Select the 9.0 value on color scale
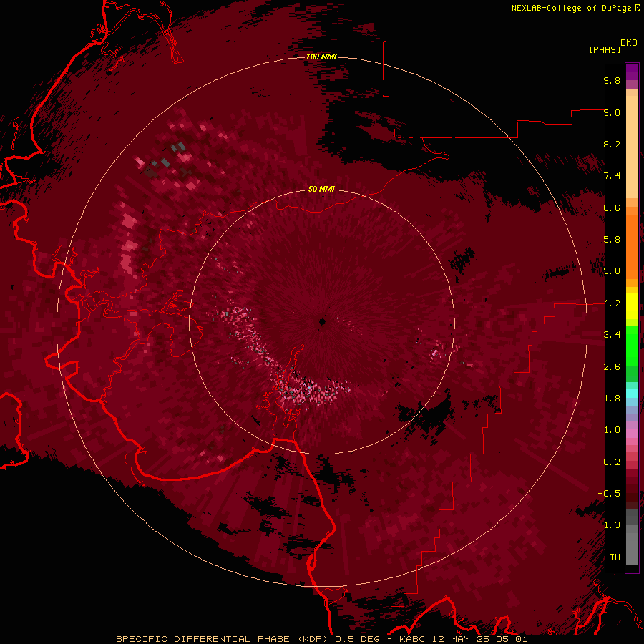Screen dimensions: 644x644 click(x=612, y=112)
